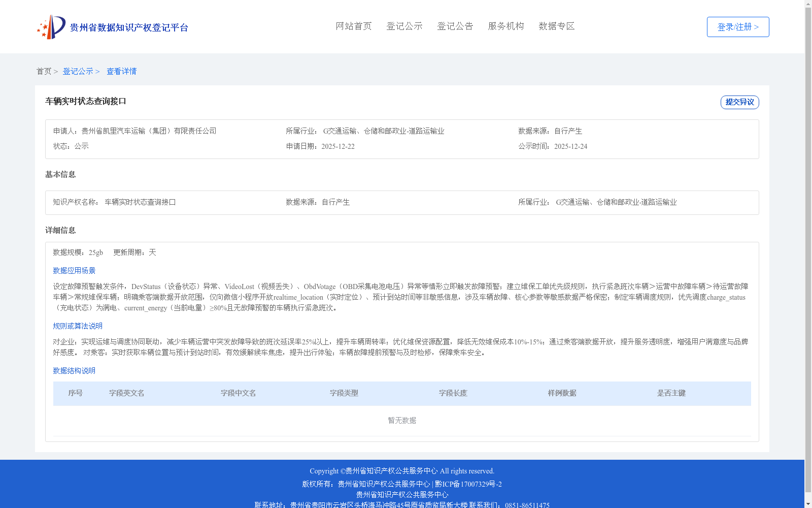
Task: Click the 首页 breadcrumb link
Action: click(x=44, y=71)
